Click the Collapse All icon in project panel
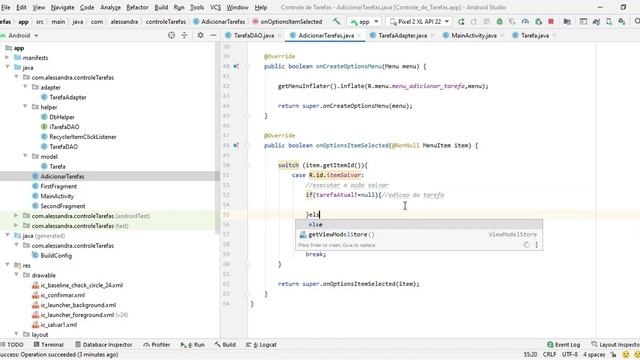The height and width of the screenshot is (360, 640). 184,36
